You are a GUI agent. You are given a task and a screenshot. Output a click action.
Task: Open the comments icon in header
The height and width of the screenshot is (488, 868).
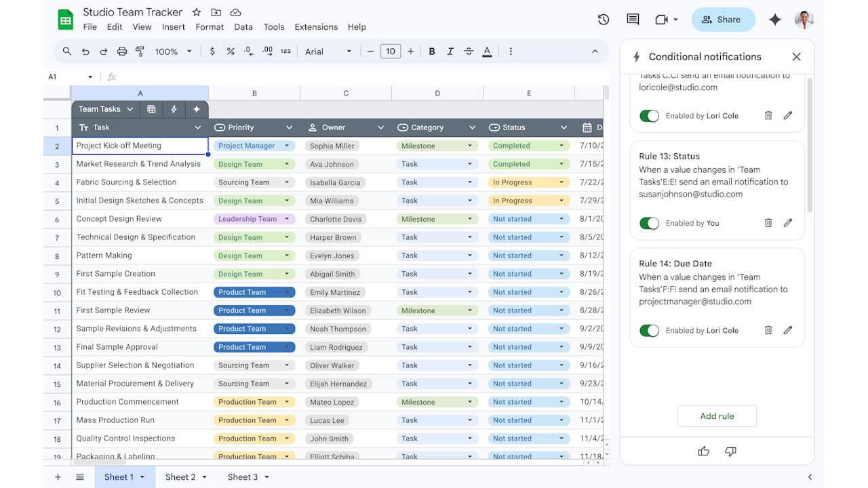[x=633, y=20]
